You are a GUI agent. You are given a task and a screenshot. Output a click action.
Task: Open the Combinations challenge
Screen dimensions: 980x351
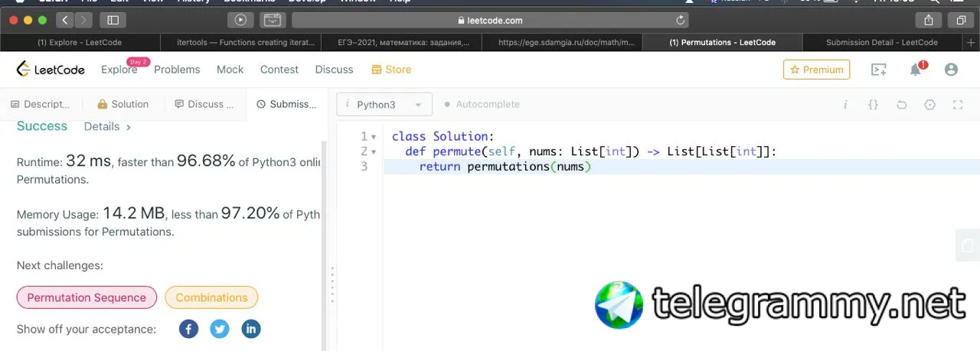[x=211, y=297]
